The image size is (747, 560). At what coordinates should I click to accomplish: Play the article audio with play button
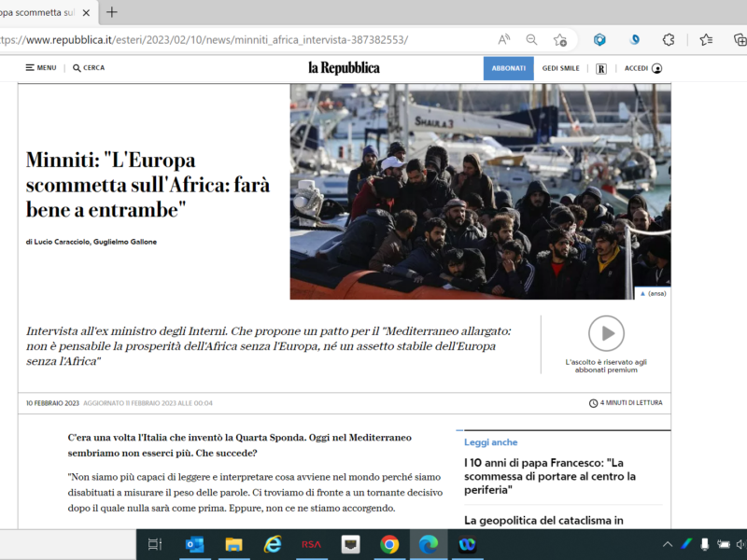[606, 333]
